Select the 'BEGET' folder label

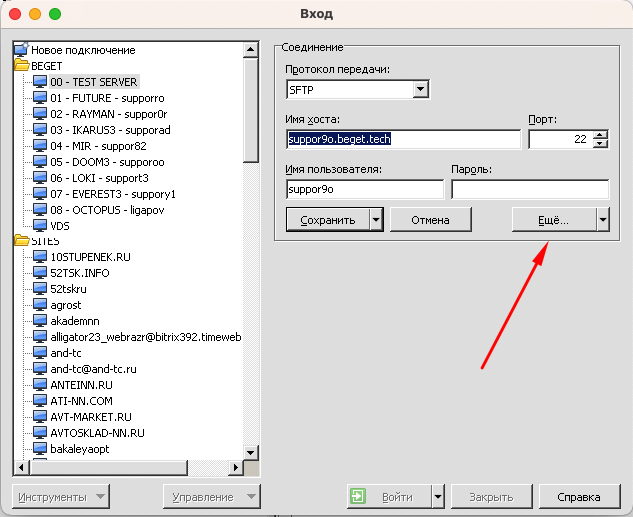(x=47, y=66)
